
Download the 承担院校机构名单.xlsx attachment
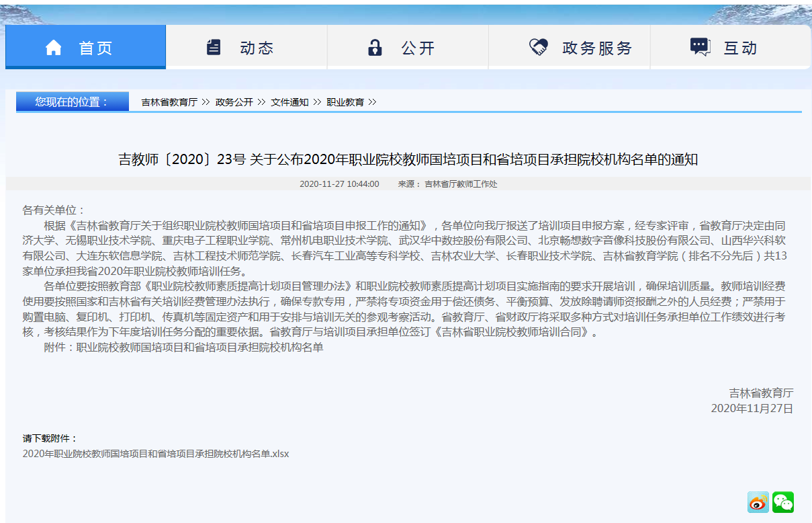[x=156, y=454]
